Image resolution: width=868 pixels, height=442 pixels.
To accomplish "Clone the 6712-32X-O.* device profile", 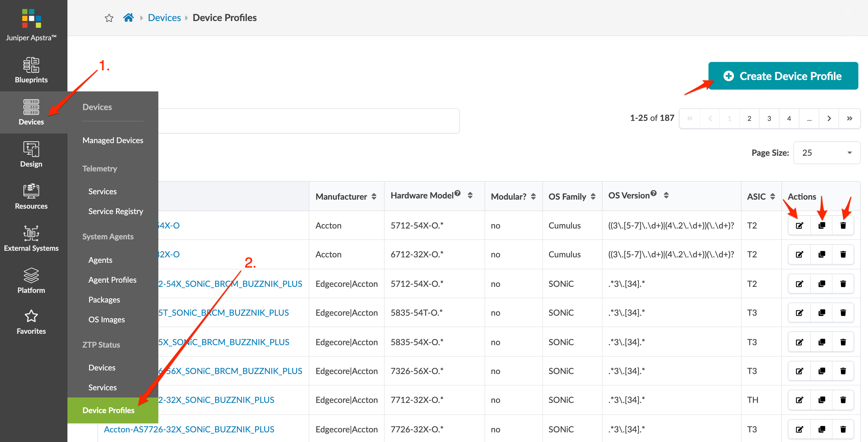I will (x=822, y=254).
